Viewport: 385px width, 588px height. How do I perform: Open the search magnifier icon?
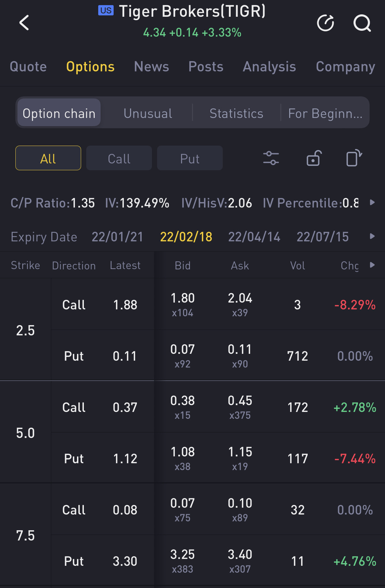(x=362, y=23)
